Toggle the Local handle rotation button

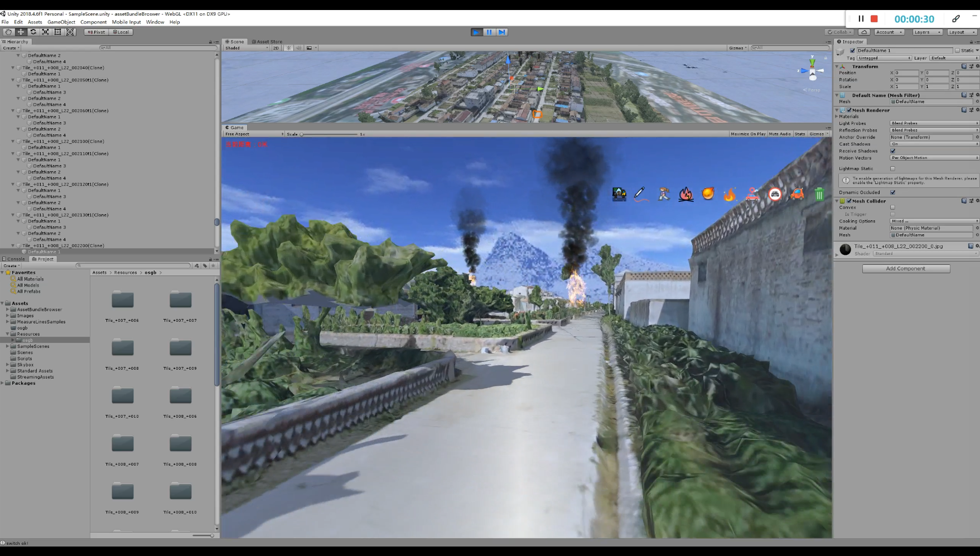point(120,32)
